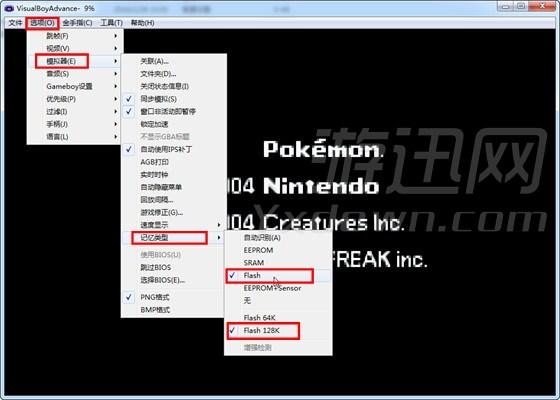Toggle 窗口非活动即暂停 checked option
This screenshot has height=400, width=560.
point(174,112)
